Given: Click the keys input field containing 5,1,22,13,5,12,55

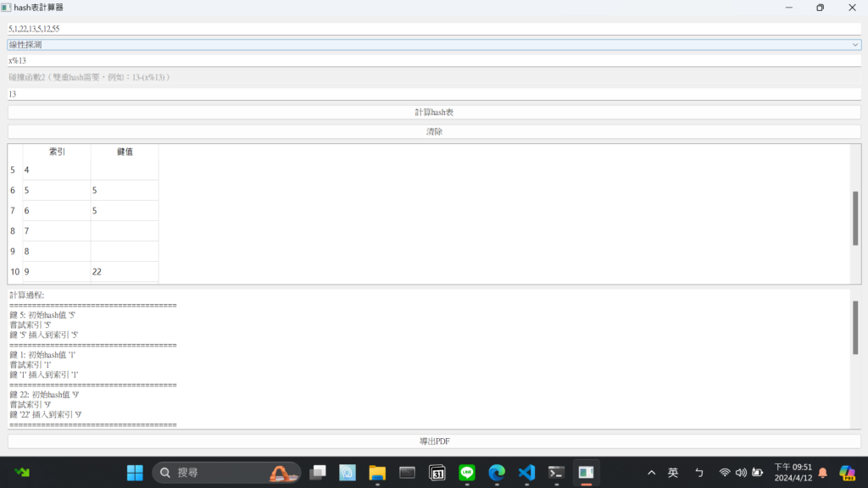Looking at the screenshot, I should 434,29.
